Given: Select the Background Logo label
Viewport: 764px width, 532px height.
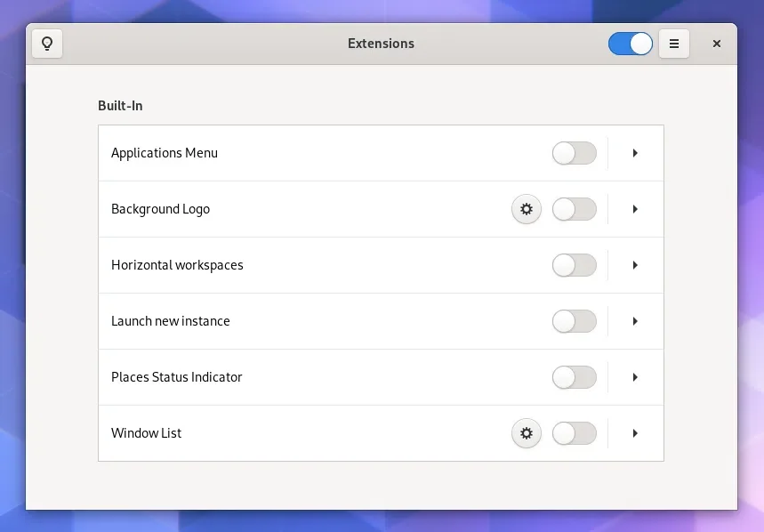Looking at the screenshot, I should (160, 209).
